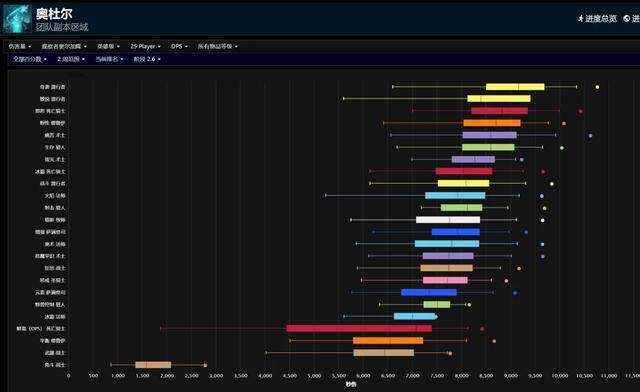Click the 奥术 法师 row label

coord(55,244)
